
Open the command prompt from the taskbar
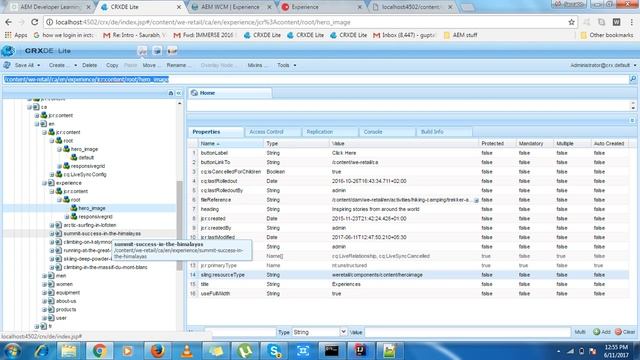[331, 351]
